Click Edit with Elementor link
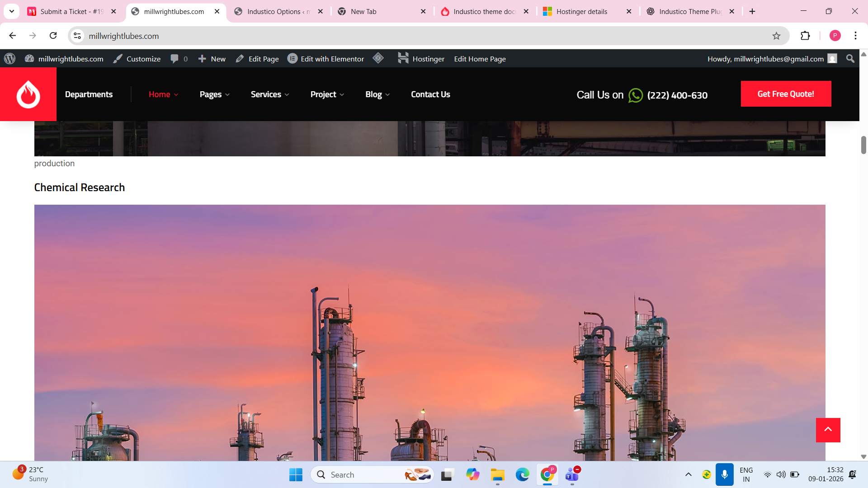 (325, 59)
